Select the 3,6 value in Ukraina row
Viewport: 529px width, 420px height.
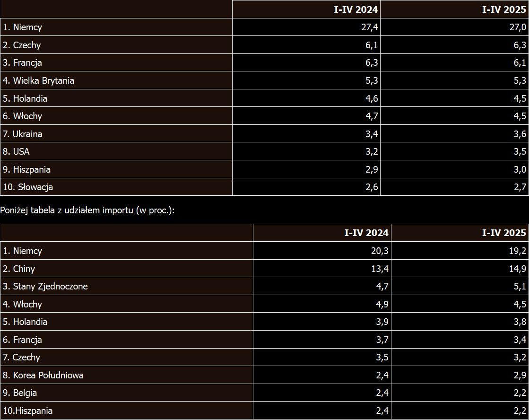point(520,134)
